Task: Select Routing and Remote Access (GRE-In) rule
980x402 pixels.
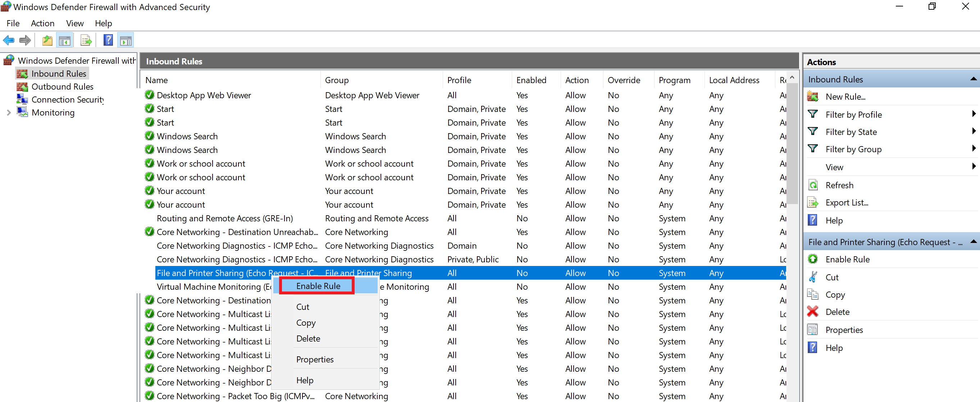Action: pos(224,218)
